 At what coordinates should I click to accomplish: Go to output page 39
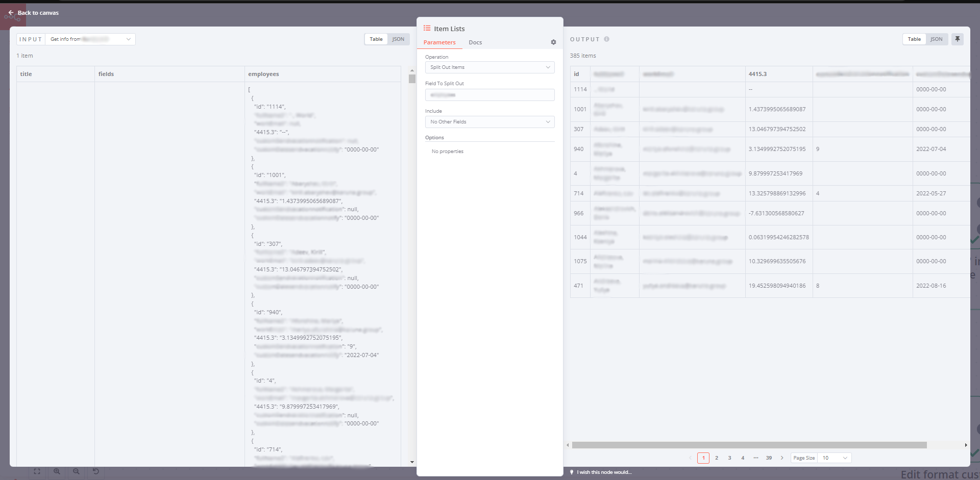coord(769,458)
